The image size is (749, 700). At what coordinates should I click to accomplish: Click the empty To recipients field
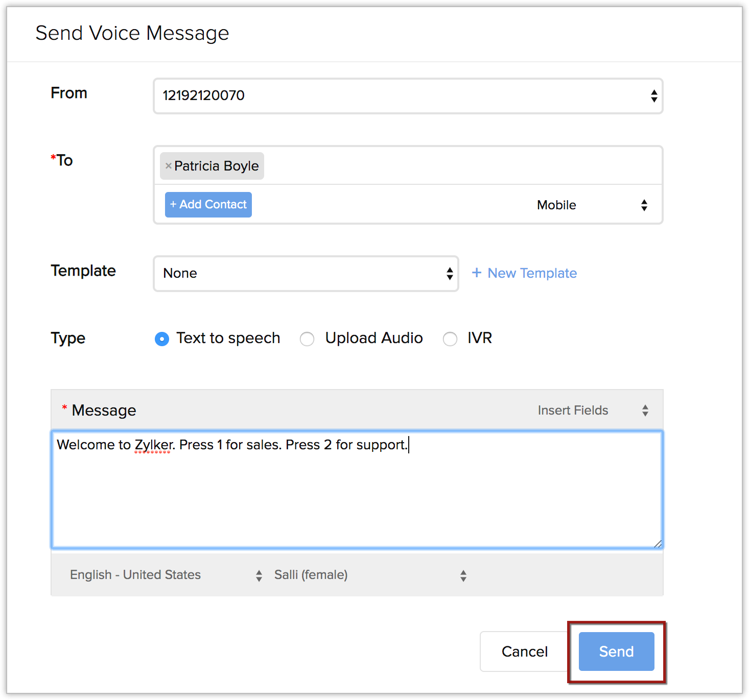[x=460, y=166]
